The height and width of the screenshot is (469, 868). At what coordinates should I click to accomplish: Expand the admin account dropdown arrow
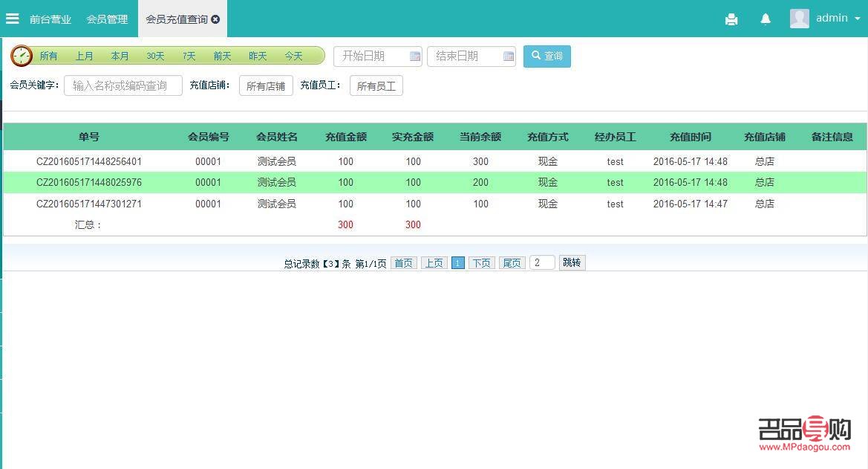[858, 19]
